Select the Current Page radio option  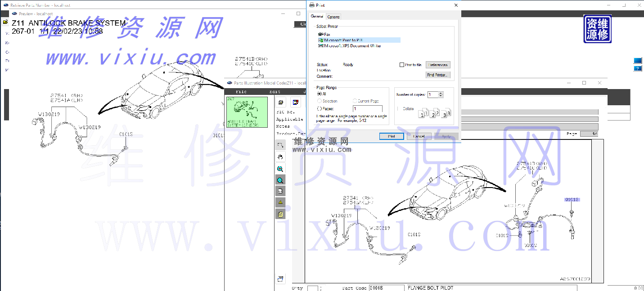coord(355,101)
